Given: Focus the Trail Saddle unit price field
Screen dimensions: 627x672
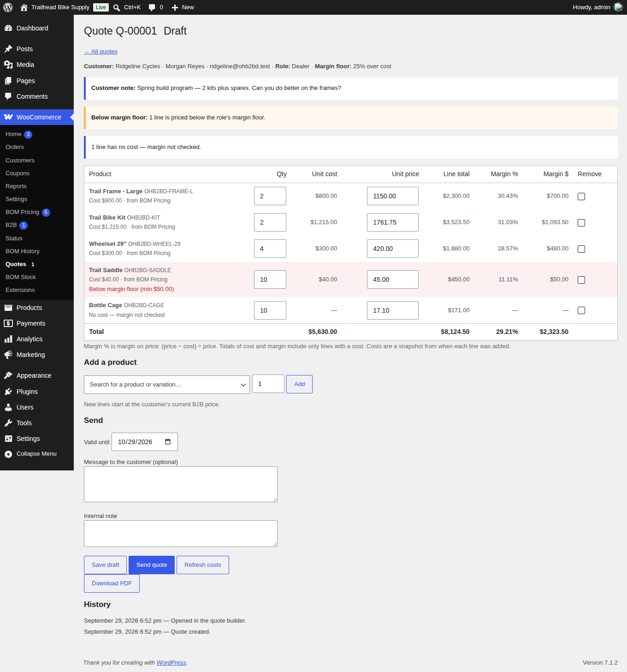Looking at the screenshot, I should (x=393, y=280).
